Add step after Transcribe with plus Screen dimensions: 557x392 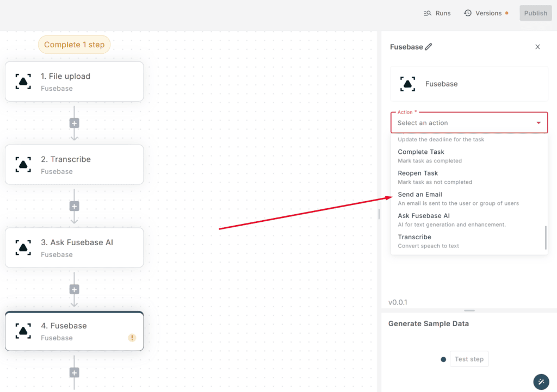[x=74, y=206]
